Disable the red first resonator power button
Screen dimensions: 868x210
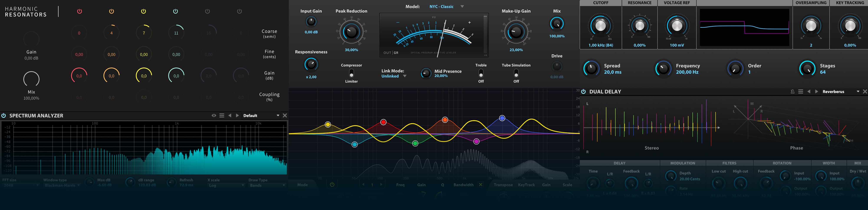pyautogui.click(x=79, y=11)
